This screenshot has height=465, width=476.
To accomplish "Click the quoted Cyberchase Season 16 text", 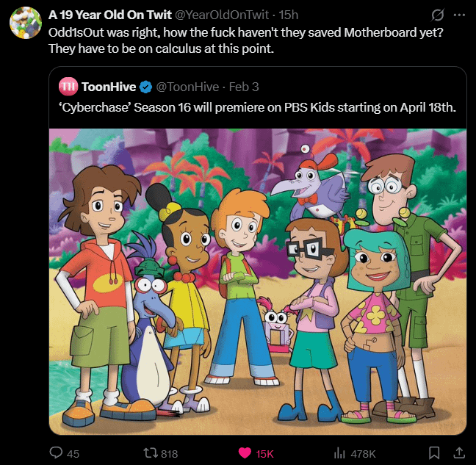I will [257, 107].
